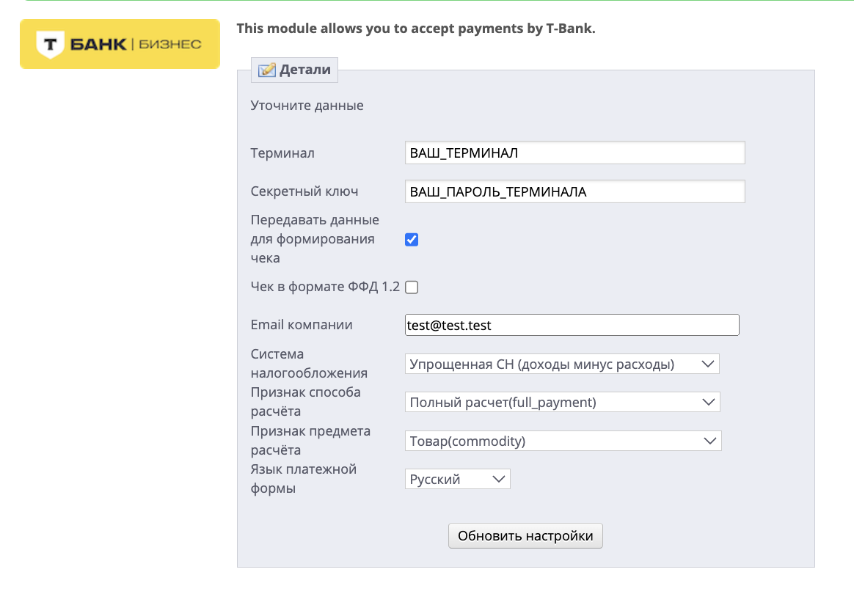854x616 pixels.
Task: Open the Язык платежной формы dropdown
Action: click(458, 479)
